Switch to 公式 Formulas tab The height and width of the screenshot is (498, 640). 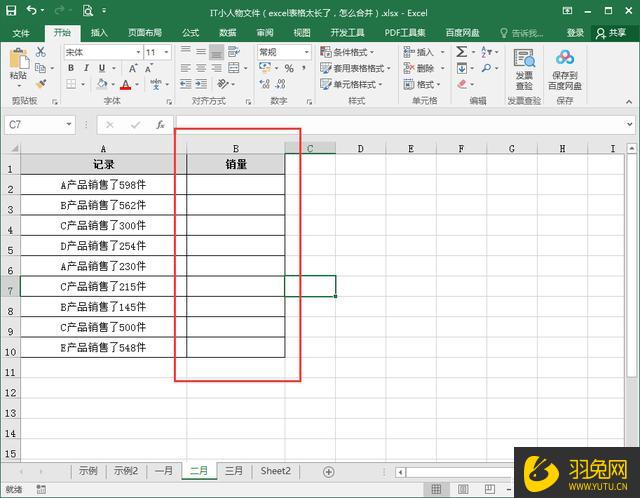click(x=191, y=33)
